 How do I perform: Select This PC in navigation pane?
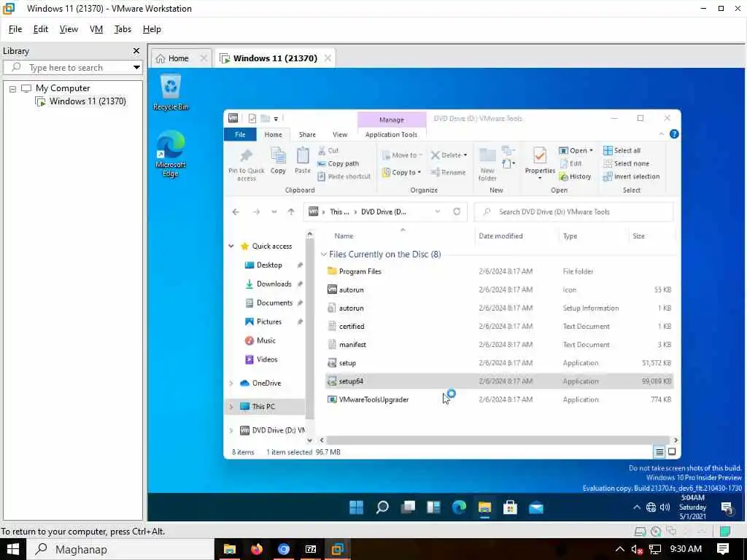263,407
